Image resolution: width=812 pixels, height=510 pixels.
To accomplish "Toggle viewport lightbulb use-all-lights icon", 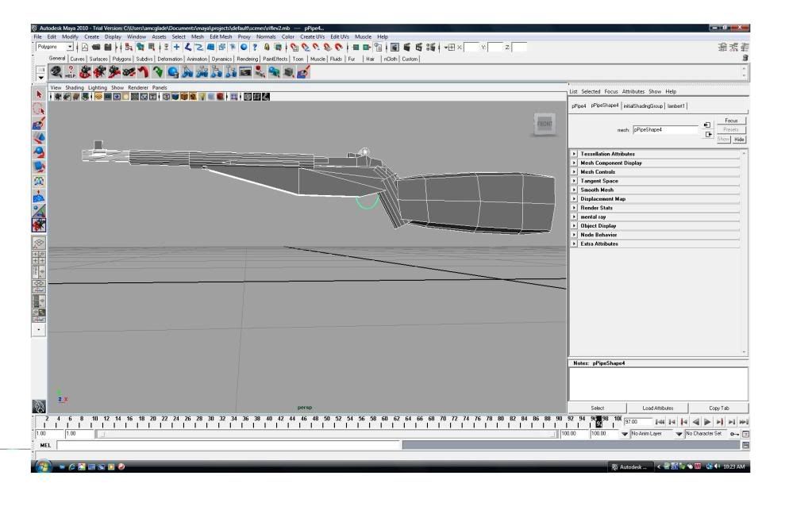I will pos(202,97).
